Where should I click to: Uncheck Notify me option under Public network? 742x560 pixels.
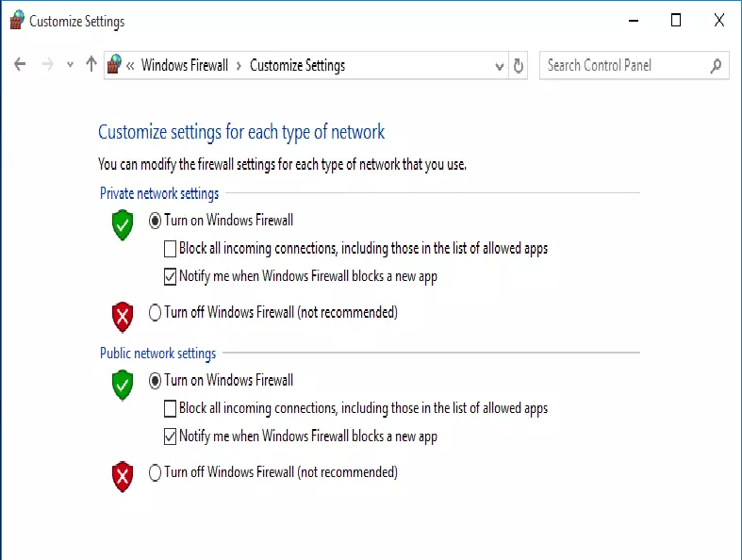[170, 436]
